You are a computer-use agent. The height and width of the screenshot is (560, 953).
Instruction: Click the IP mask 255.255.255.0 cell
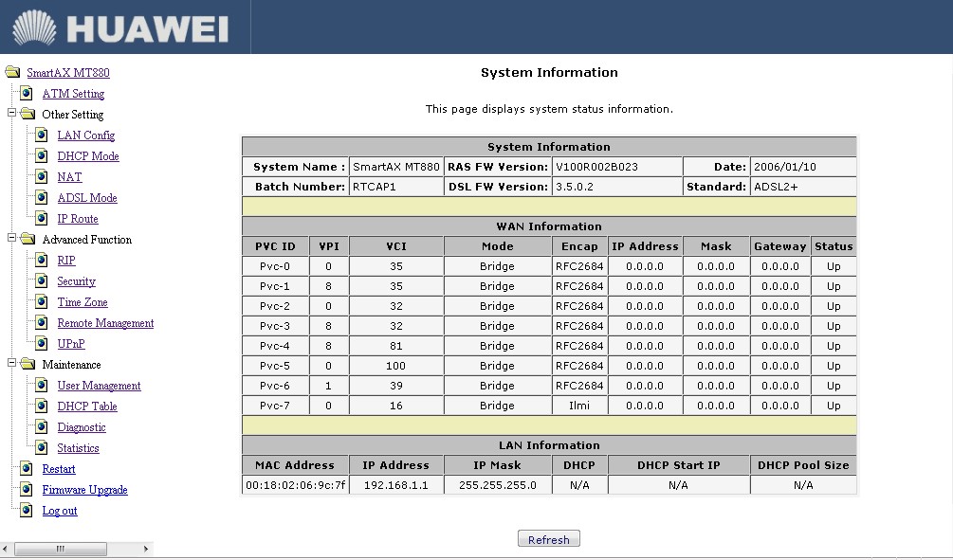[x=497, y=485]
